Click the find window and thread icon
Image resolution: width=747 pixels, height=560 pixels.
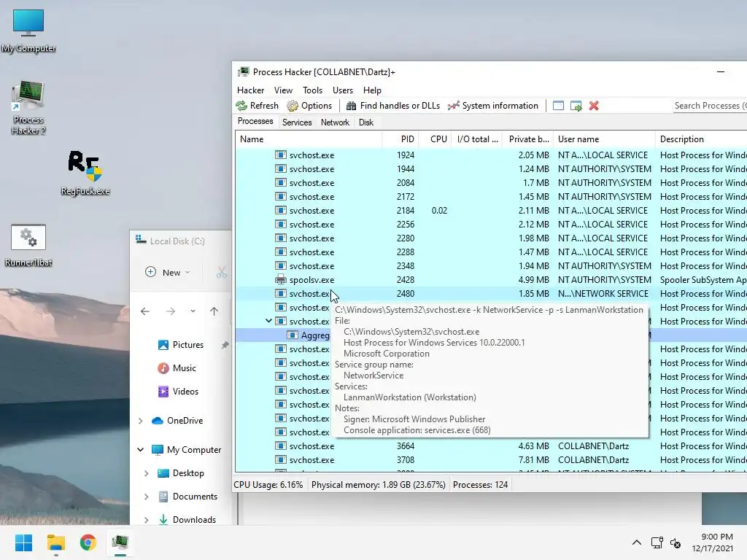(x=576, y=106)
